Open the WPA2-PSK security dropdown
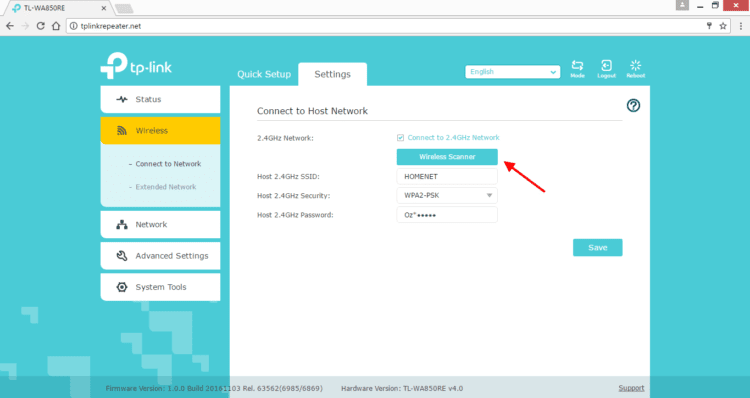 447,195
